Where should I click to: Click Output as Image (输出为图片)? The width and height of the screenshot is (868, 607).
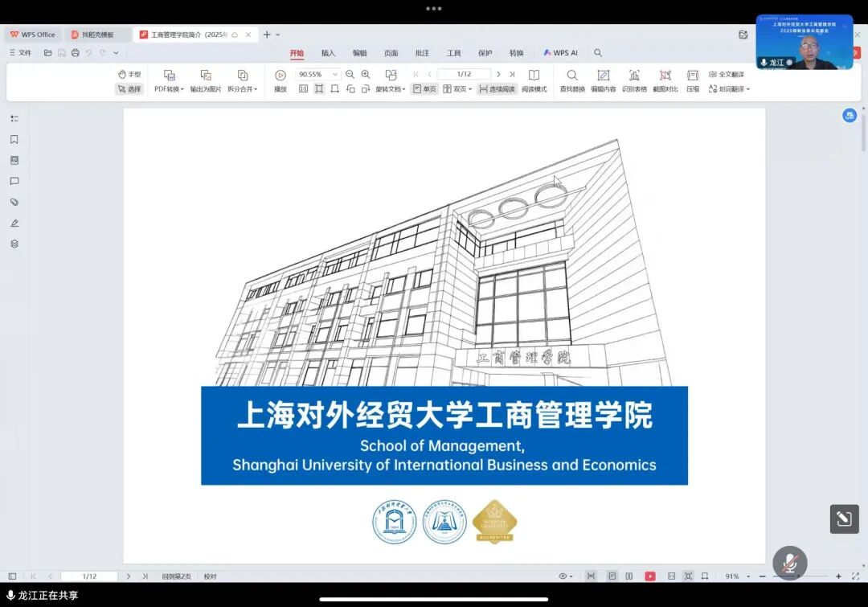pos(206,75)
